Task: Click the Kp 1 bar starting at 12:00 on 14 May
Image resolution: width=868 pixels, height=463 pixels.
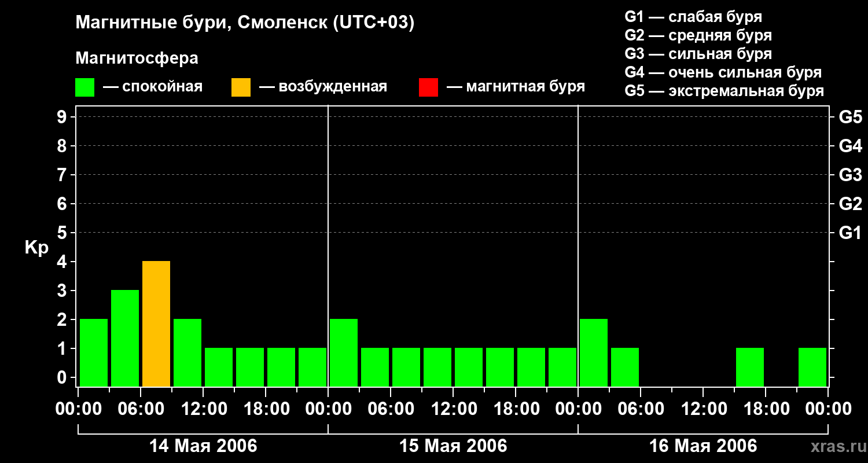Action: click(219, 367)
